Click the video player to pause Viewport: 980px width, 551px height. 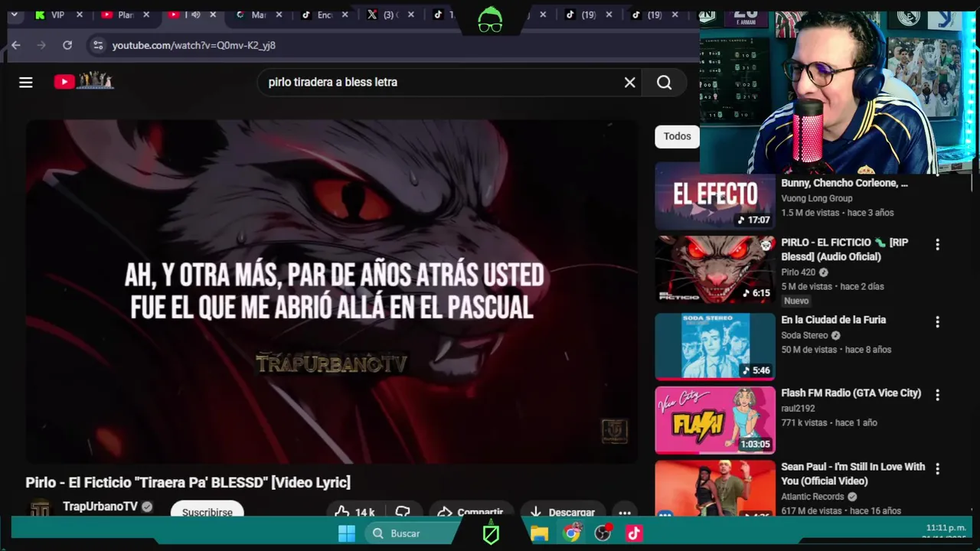click(332, 292)
